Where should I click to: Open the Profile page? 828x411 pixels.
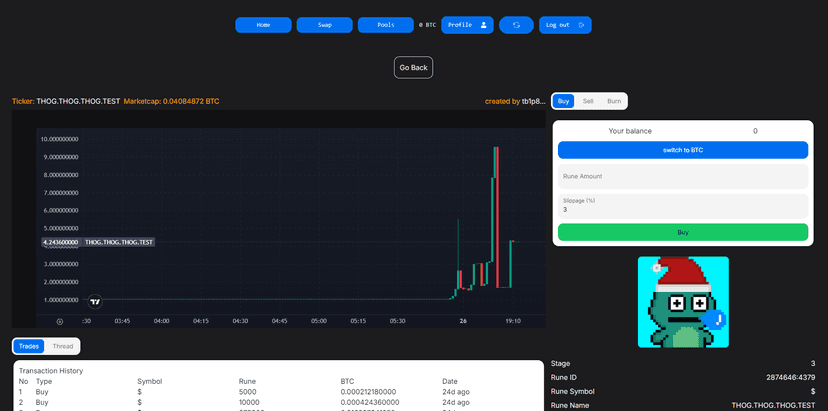[467, 25]
